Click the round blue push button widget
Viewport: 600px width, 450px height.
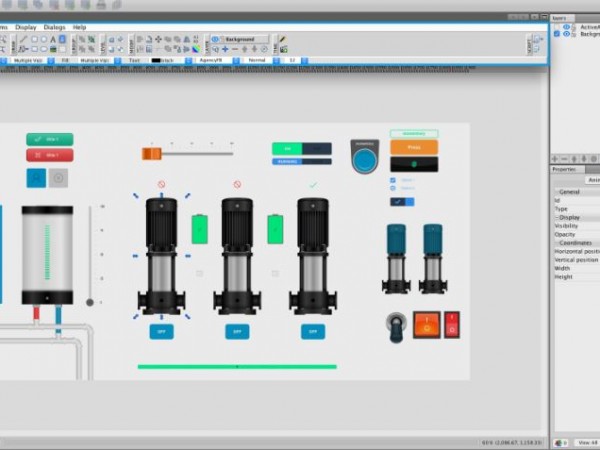point(365,158)
